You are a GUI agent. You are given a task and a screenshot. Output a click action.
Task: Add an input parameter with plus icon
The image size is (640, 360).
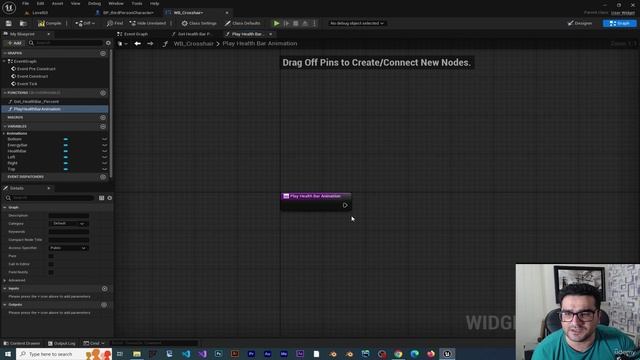[104, 289]
